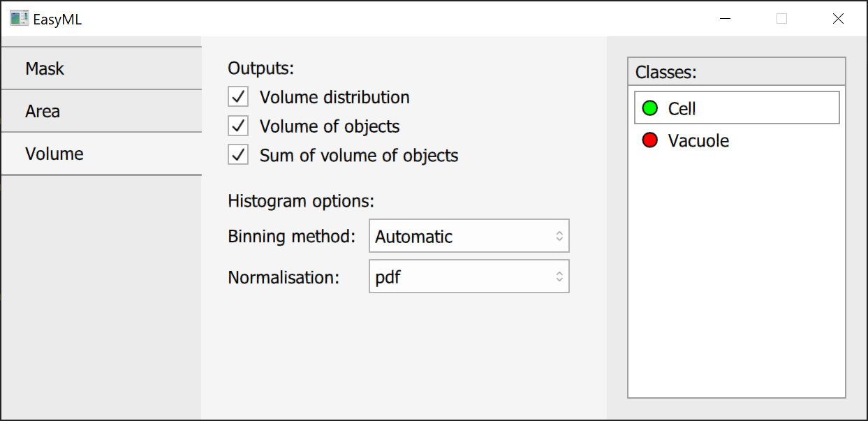Disable Sum of volume of objects output

[239, 155]
